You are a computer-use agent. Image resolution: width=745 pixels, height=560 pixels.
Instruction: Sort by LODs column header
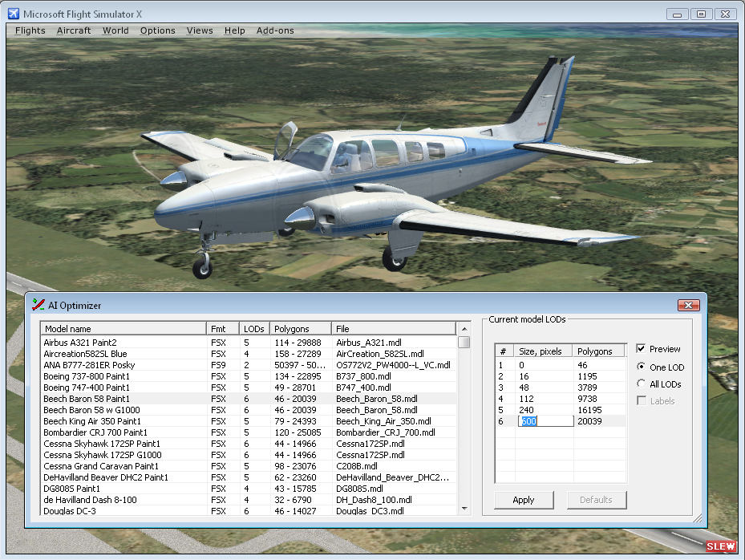click(x=254, y=328)
